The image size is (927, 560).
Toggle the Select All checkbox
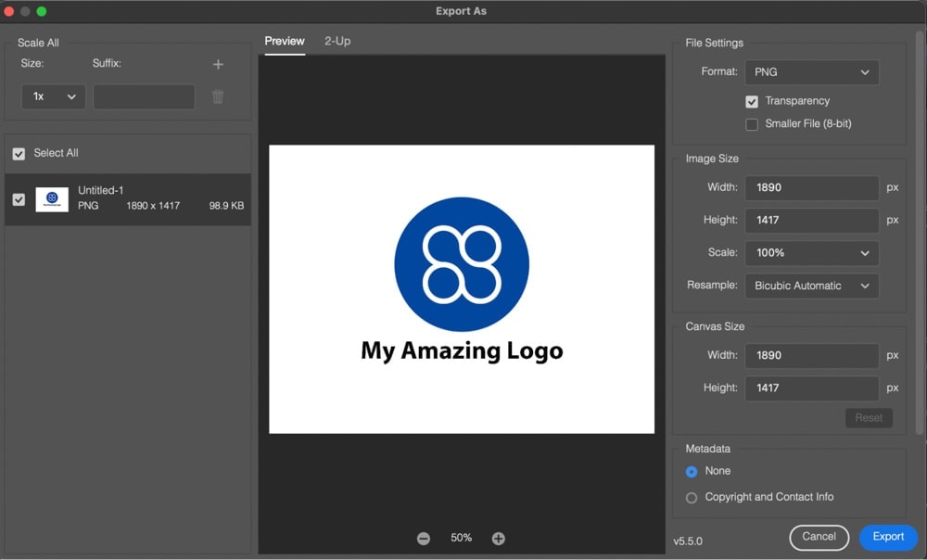coord(19,154)
